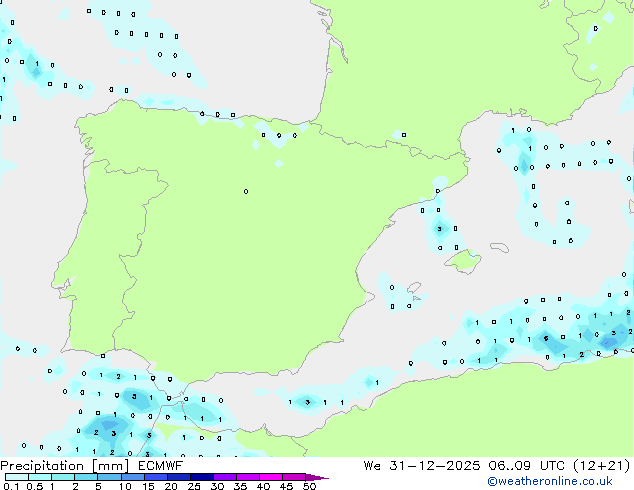Select the 0.5–1 mm legend color box

[x=40, y=477]
